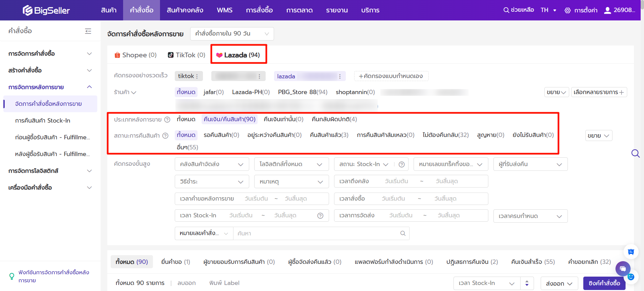Click three-dot menu on tiktok quick filter

coord(197,76)
